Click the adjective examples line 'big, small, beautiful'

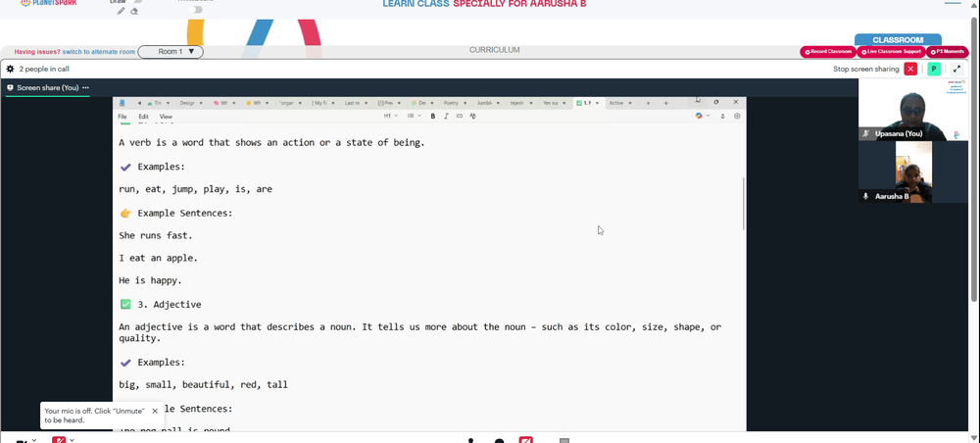203,385
